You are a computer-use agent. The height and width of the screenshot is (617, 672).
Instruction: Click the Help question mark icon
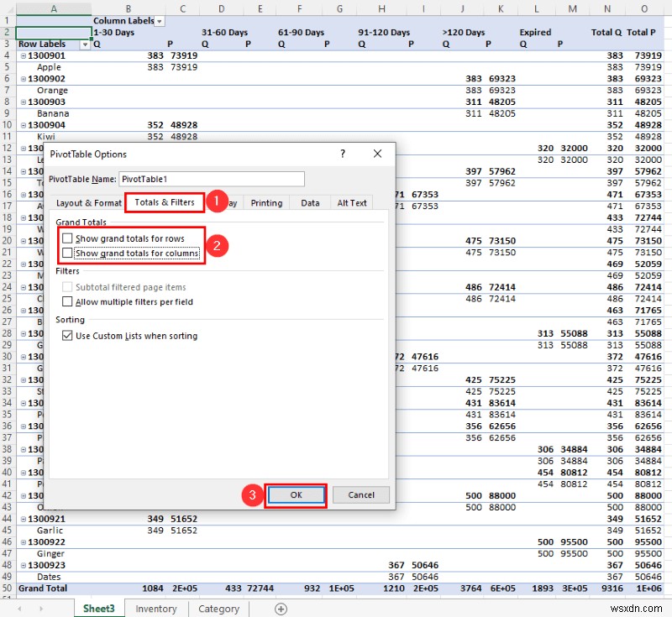(342, 154)
